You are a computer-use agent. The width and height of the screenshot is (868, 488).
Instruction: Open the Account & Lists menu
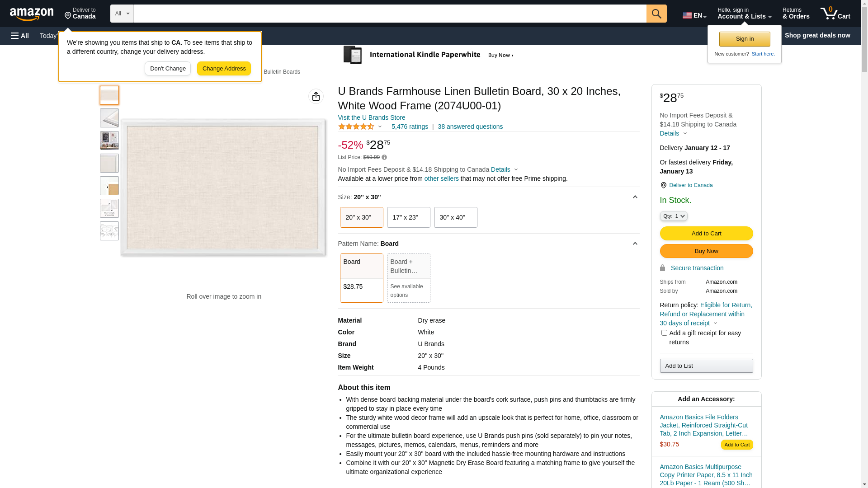tap(744, 14)
